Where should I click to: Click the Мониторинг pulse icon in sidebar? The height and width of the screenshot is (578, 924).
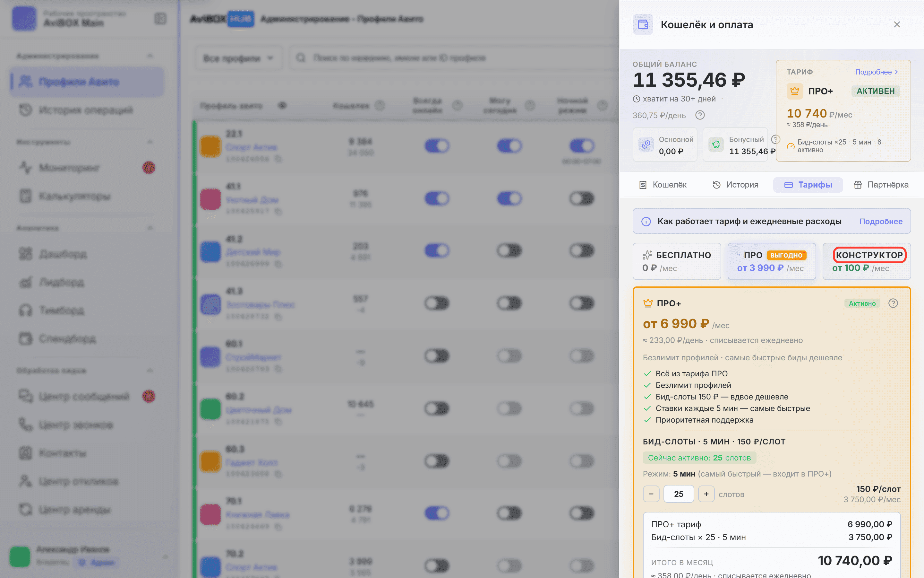(26, 167)
